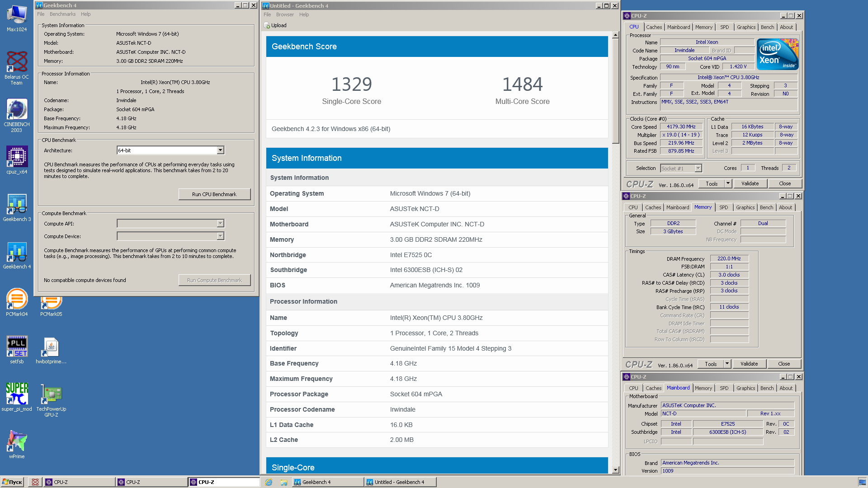Click the Multi-Core Score 1484

coord(522,84)
